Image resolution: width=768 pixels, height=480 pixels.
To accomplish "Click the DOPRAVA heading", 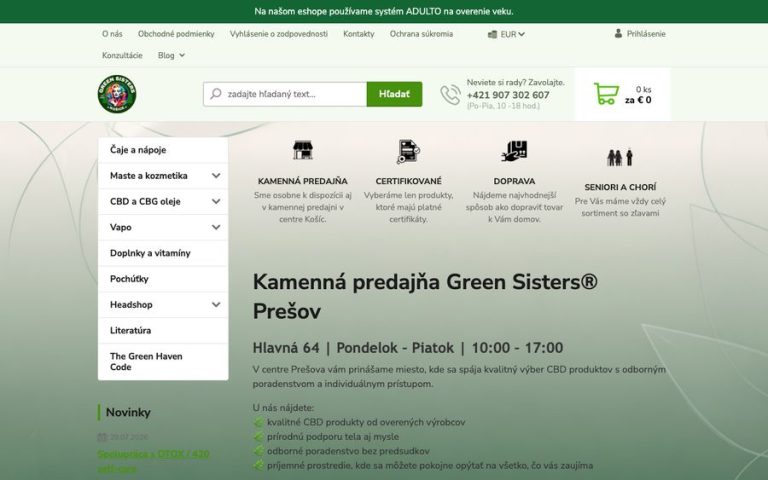I will 514,181.
